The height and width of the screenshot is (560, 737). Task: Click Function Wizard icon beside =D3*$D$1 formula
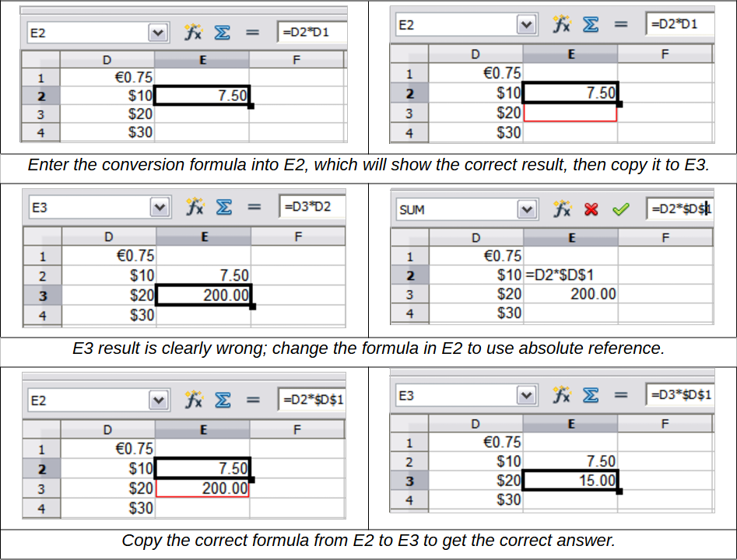tap(563, 395)
